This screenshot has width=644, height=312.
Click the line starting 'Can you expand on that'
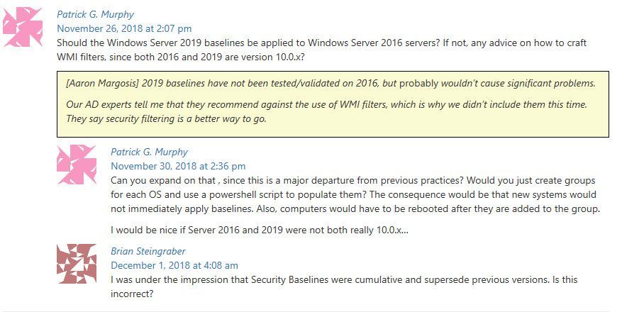click(x=352, y=181)
